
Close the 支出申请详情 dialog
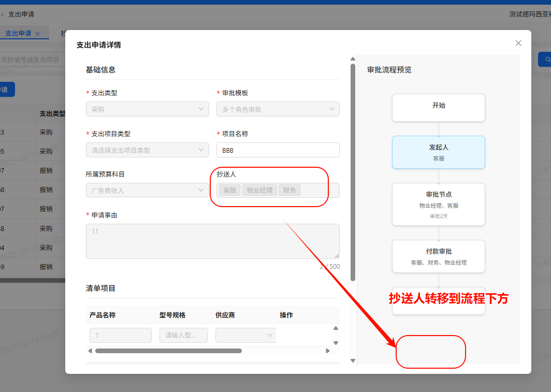click(518, 43)
